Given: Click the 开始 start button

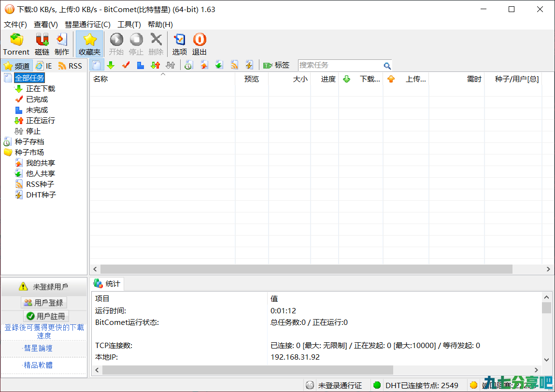Looking at the screenshot, I should (116, 44).
